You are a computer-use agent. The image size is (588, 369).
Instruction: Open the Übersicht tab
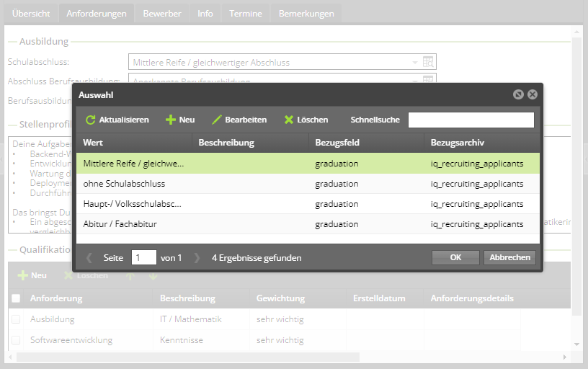(x=31, y=14)
